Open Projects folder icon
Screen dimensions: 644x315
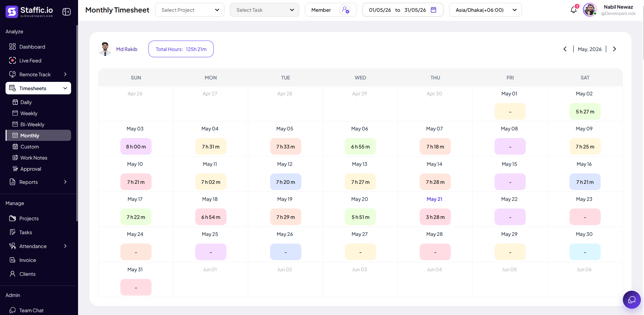[x=12, y=218]
